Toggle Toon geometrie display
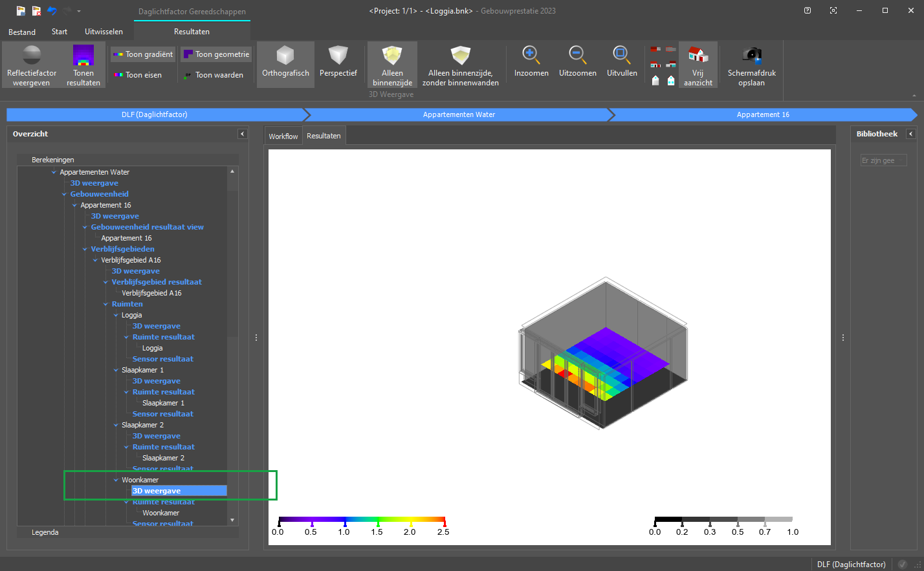Screen dimensions: 924x571 coord(216,54)
